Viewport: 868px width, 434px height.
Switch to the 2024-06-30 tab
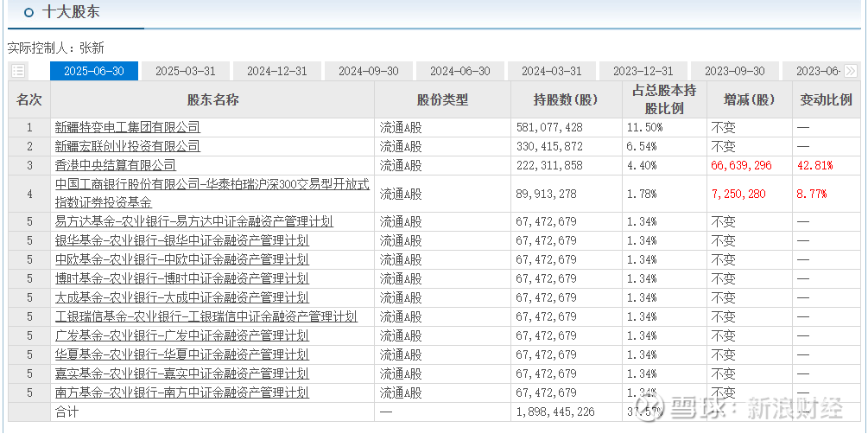tap(460, 71)
